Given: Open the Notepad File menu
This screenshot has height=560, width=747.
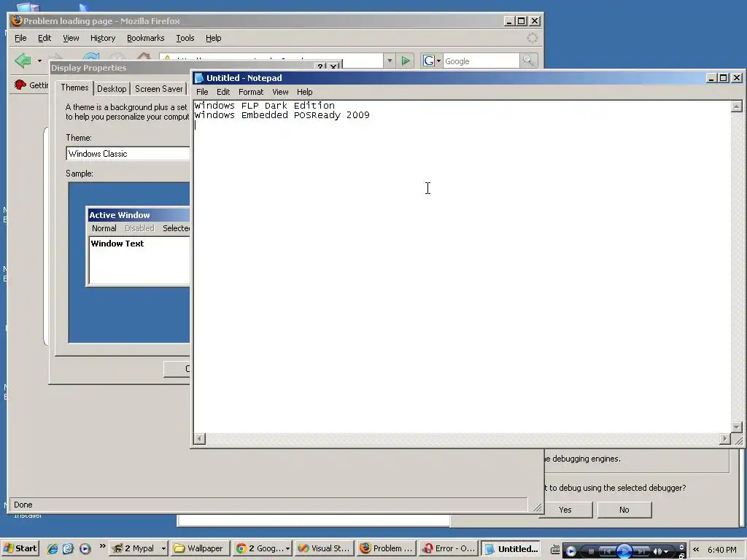Looking at the screenshot, I should coord(202,92).
